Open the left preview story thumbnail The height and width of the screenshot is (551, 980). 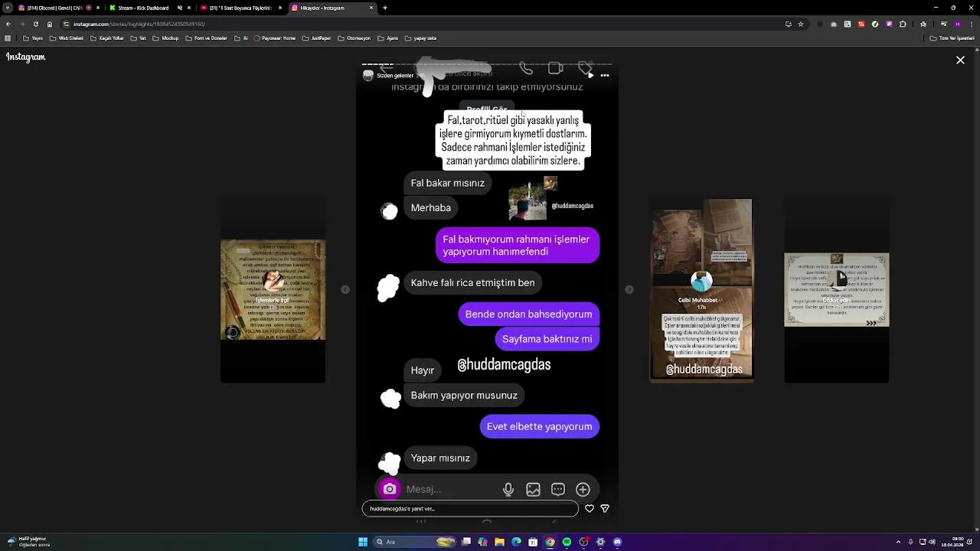273,289
